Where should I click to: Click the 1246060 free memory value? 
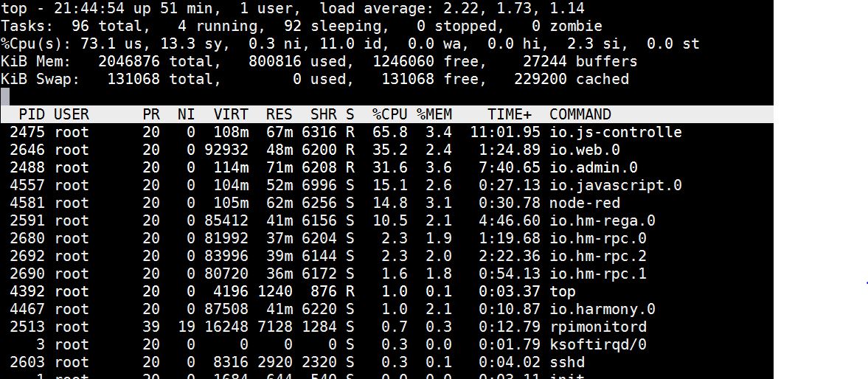coord(403,61)
